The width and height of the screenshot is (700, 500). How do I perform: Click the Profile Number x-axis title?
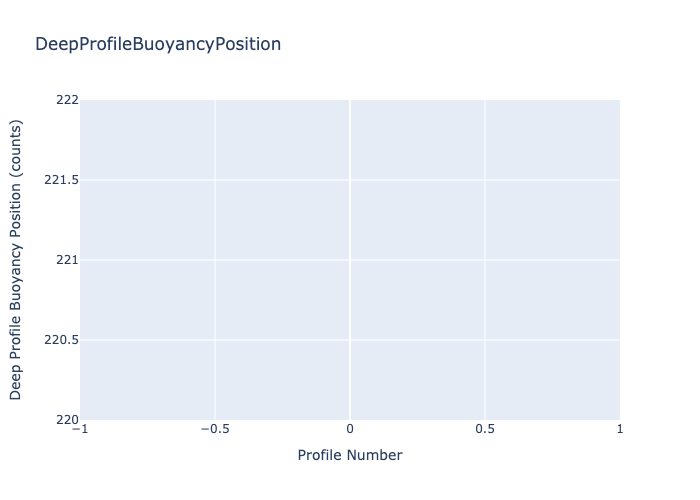[x=350, y=456]
